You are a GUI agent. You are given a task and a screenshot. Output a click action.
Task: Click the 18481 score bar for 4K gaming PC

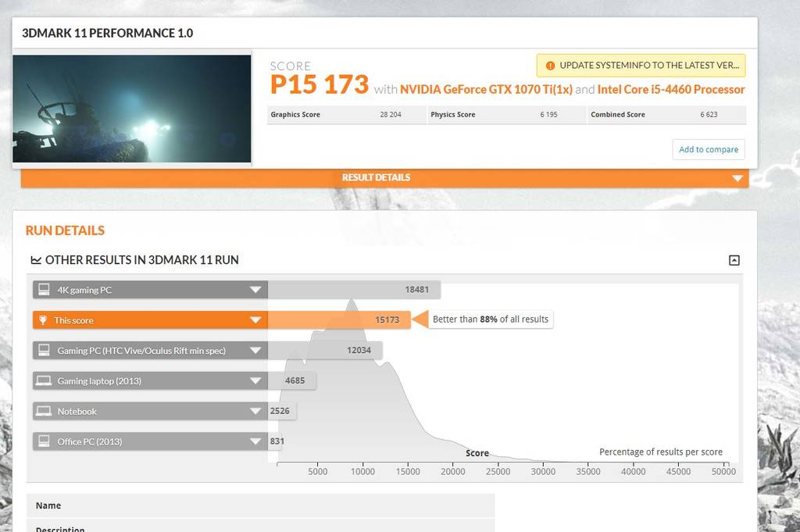click(354, 290)
